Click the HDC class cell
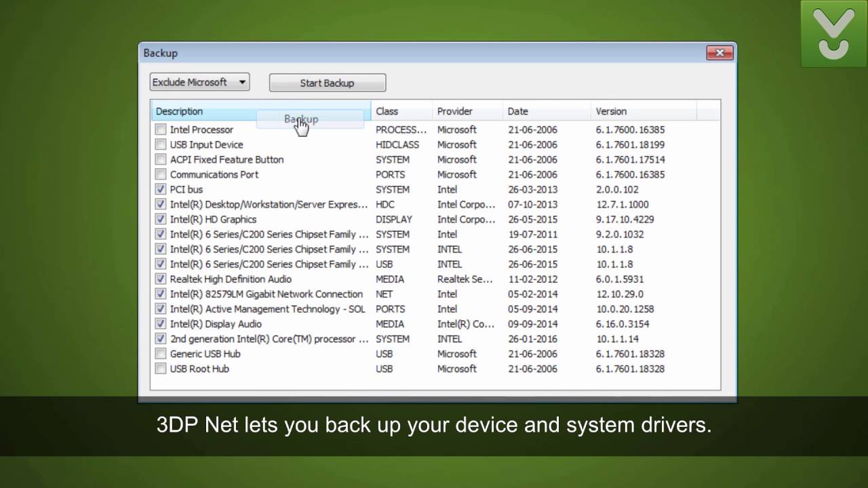 pos(385,204)
